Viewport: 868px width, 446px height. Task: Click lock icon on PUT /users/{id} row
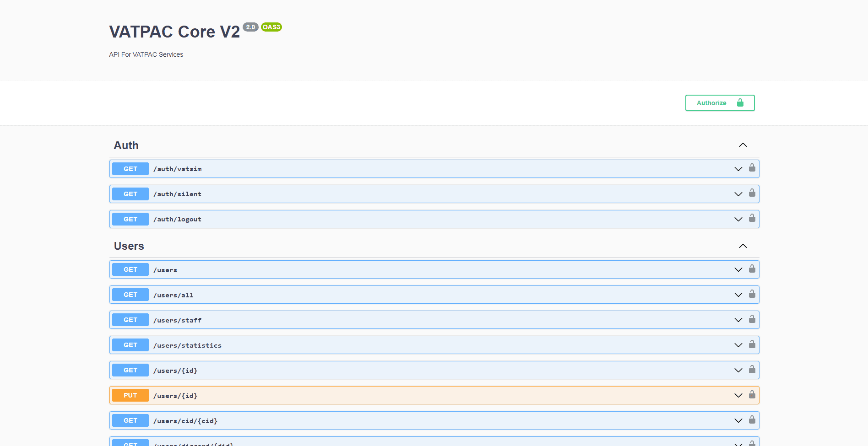[x=752, y=394]
